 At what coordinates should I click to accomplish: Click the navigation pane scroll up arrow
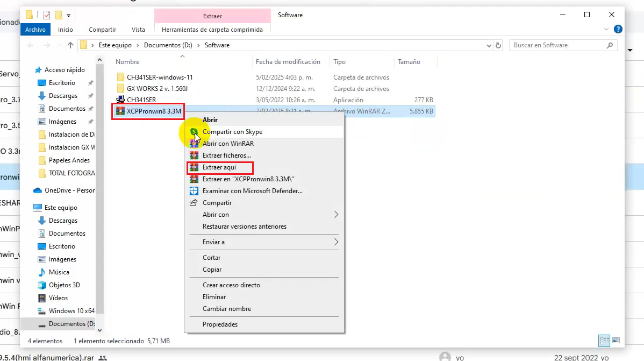[x=99, y=60]
